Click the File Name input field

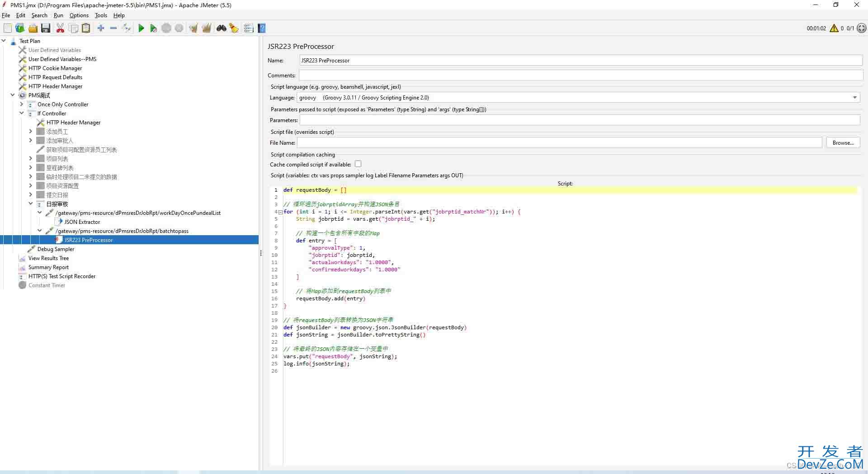pyautogui.click(x=560, y=143)
